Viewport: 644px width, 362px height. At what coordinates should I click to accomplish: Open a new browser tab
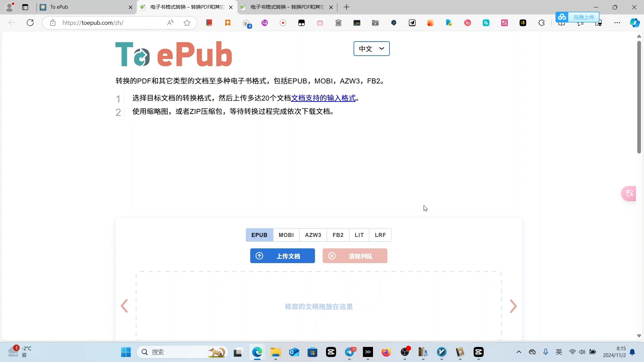pos(346,7)
